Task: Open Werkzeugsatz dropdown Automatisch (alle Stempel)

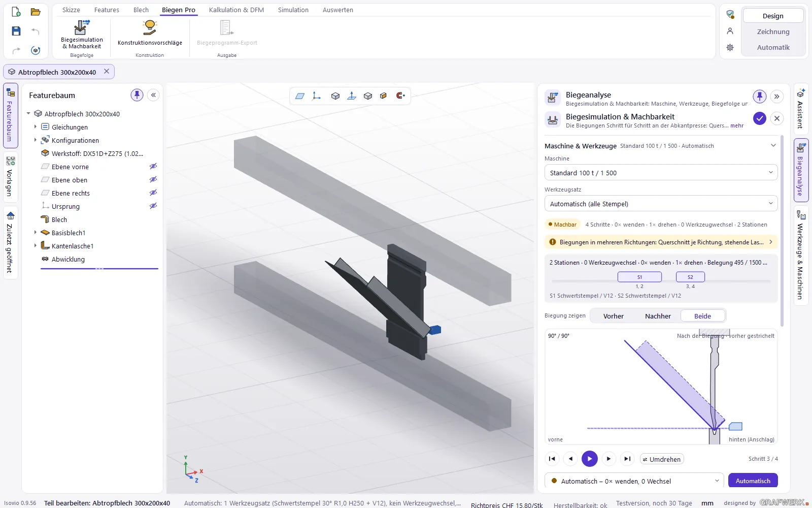Action: tap(661, 204)
